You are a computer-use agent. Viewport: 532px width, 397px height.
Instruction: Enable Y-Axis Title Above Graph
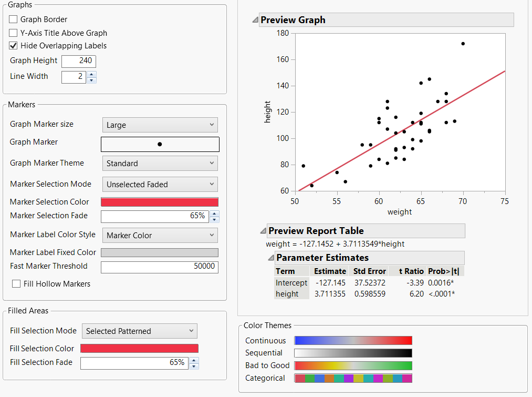[x=13, y=33]
